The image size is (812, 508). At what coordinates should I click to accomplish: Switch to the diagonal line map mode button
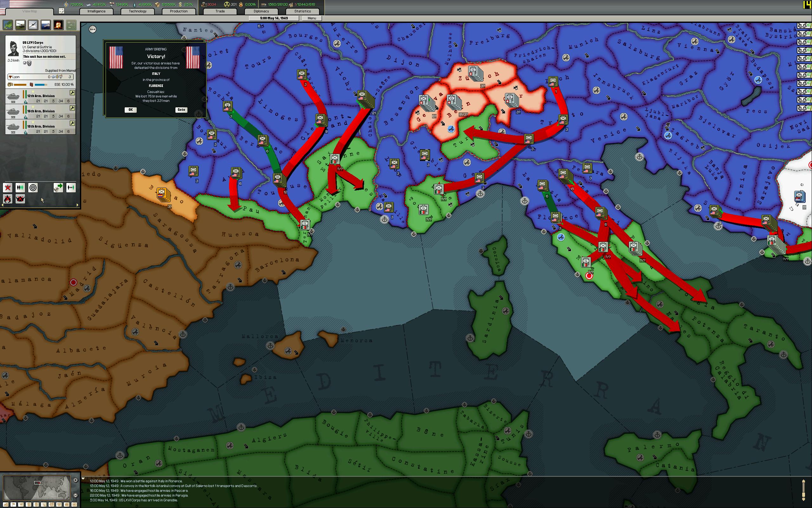click(x=44, y=505)
